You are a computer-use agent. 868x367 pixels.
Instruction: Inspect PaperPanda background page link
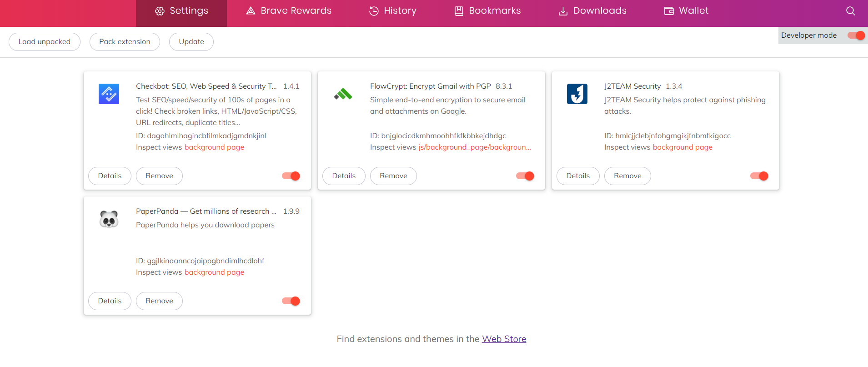click(214, 272)
